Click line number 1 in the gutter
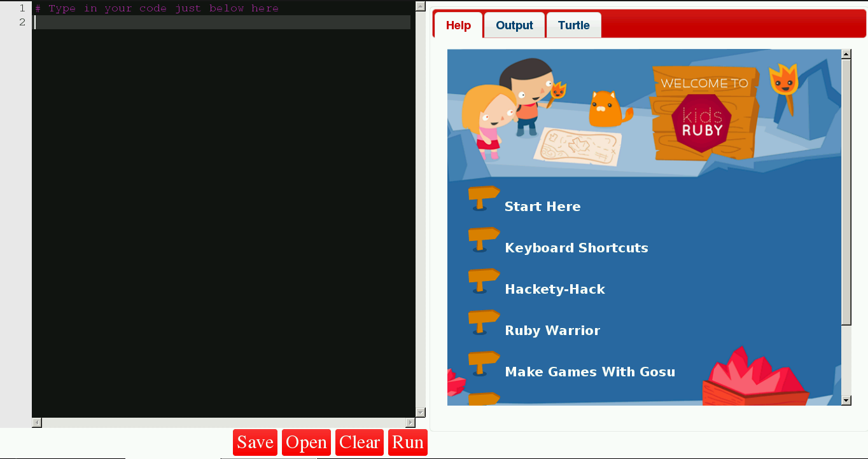Screen dimensions: 868x459 22,8
